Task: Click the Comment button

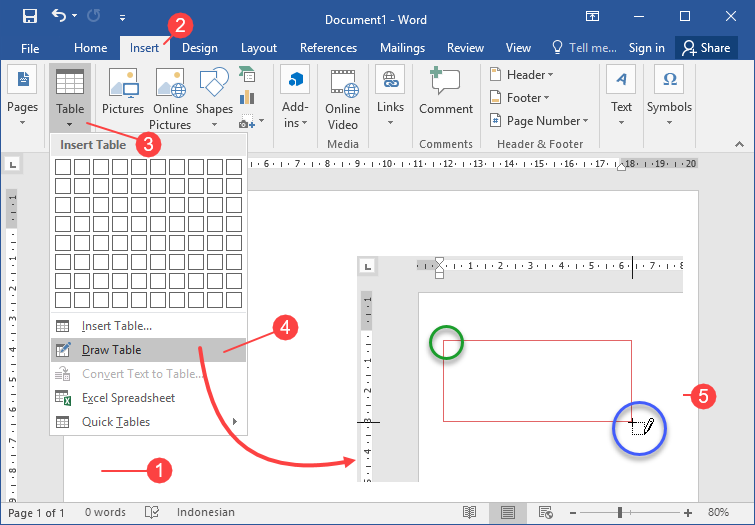Action: (x=446, y=91)
